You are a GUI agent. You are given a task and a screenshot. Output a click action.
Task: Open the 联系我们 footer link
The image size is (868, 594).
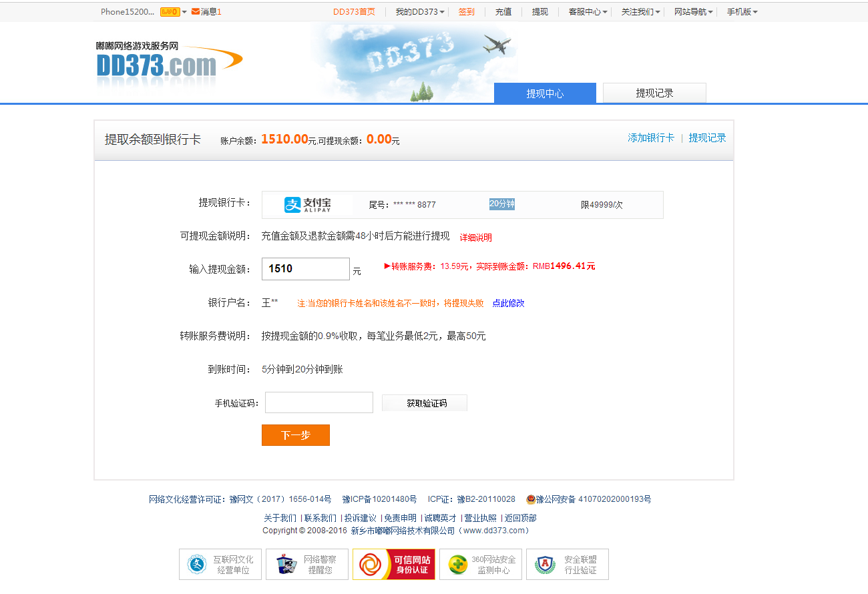click(x=320, y=518)
